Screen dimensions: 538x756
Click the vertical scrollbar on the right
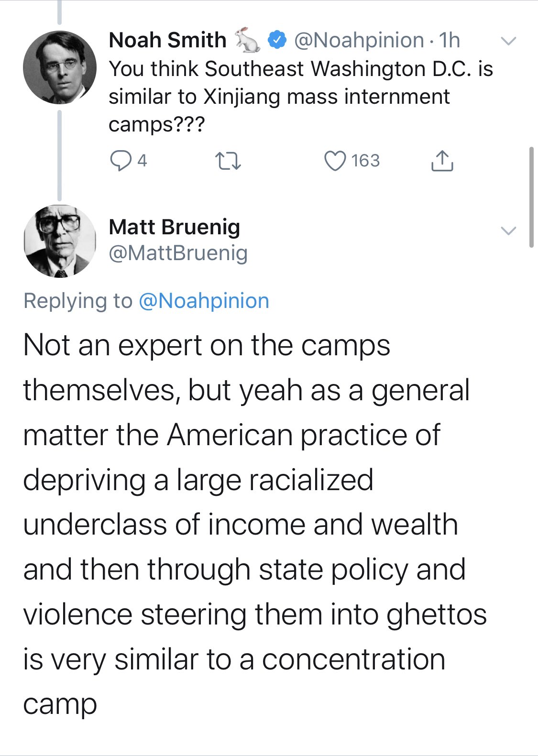pyautogui.click(x=531, y=197)
